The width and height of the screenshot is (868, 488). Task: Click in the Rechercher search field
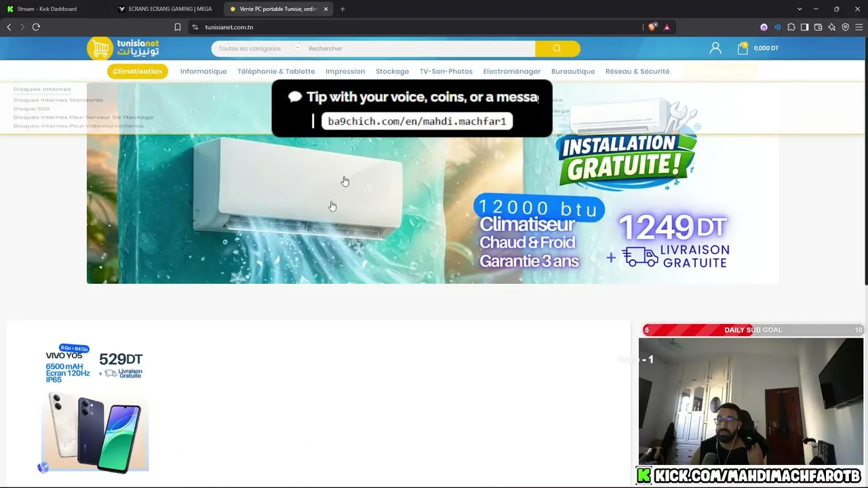[x=419, y=49]
